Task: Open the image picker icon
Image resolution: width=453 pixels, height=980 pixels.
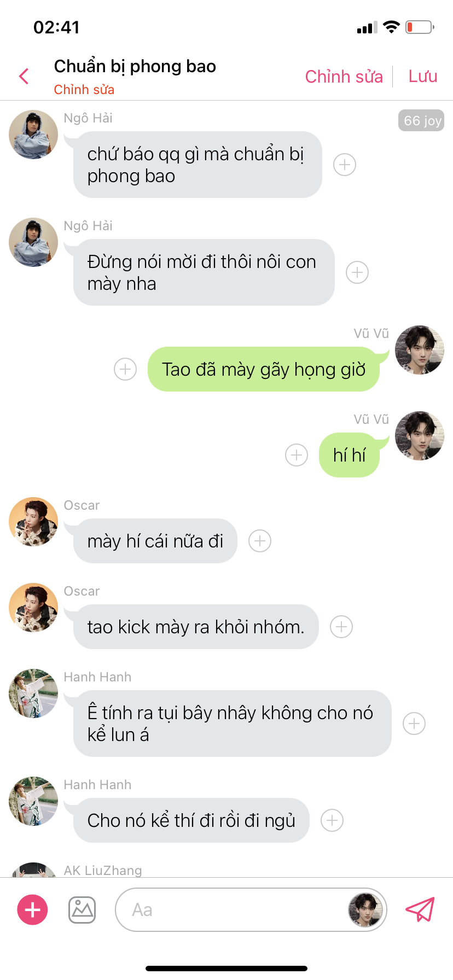Action: (x=82, y=910)
